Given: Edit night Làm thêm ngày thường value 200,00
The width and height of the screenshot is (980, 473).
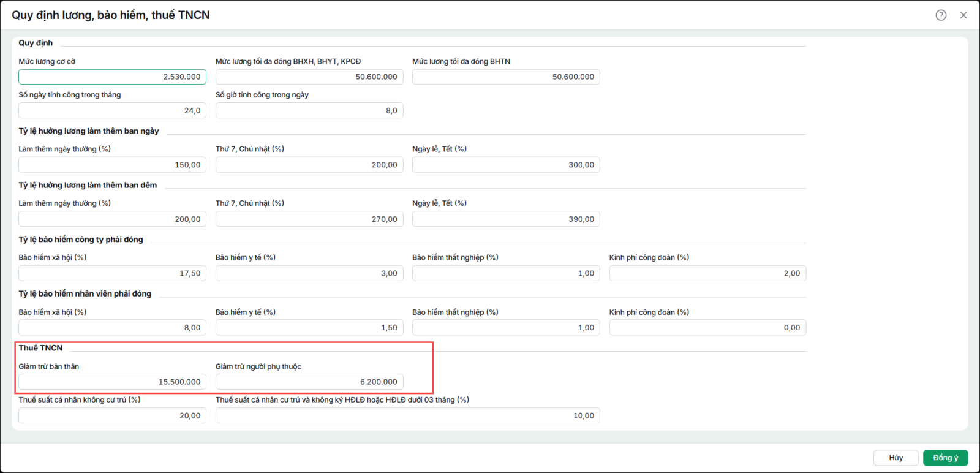Looking at the screenshot, I should click(112, 219).
